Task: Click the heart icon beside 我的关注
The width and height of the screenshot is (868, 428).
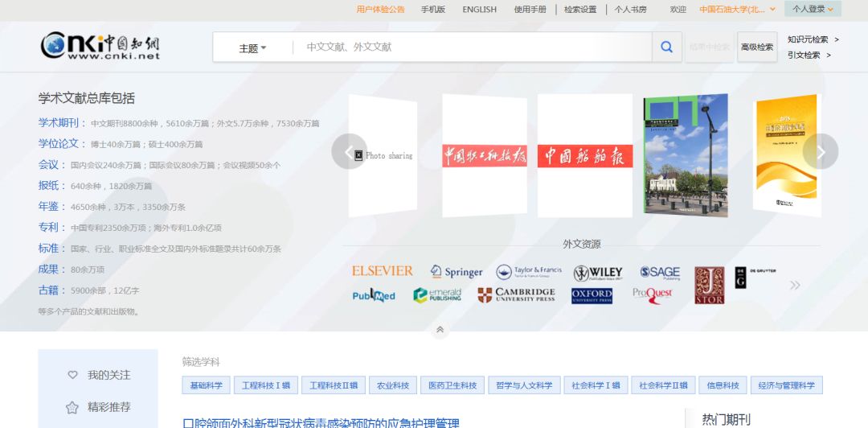Action: pyautogui.click(x=72, y=375)
